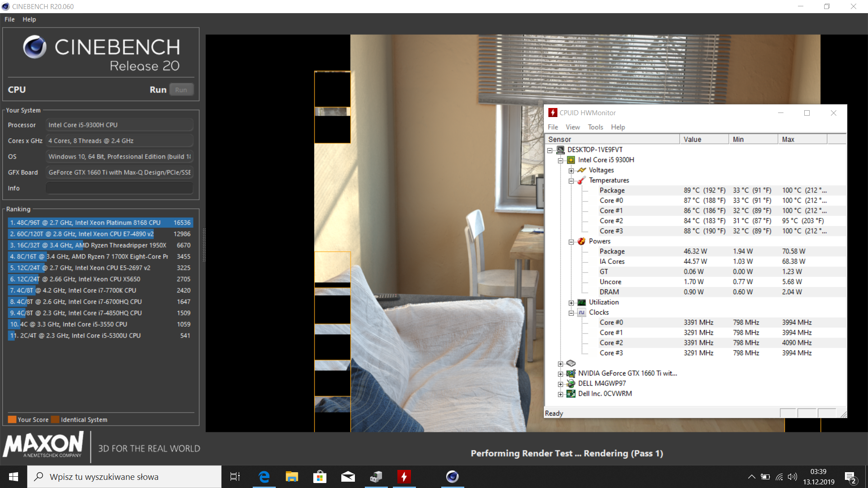This screenshot has height=488, width=868.
Task: Click the Cinebench taskbar icon
Action: 452,477
